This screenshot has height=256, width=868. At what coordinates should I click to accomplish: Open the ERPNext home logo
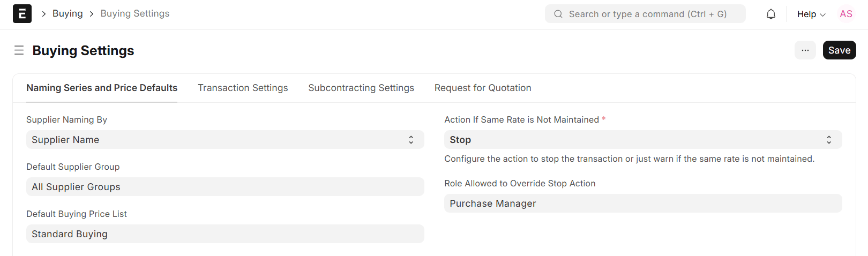[x=22, y=14]
